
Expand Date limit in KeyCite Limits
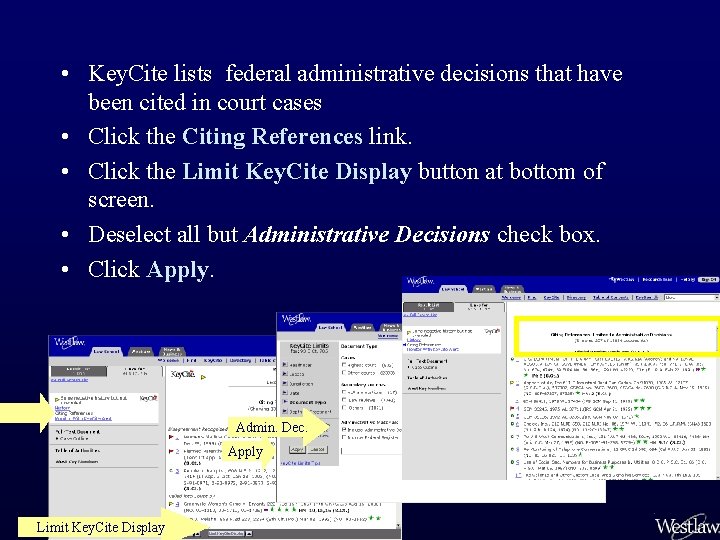(285, 392)
